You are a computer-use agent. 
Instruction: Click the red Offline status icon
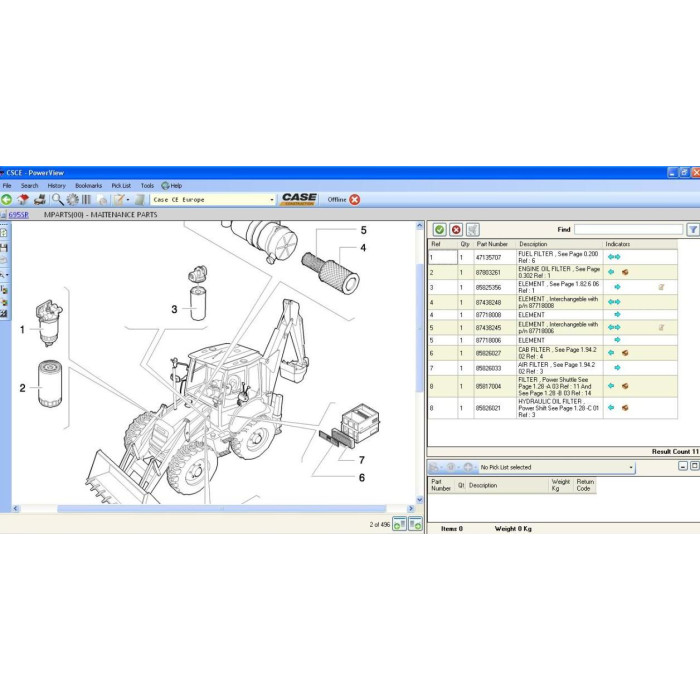click(354, 200)
